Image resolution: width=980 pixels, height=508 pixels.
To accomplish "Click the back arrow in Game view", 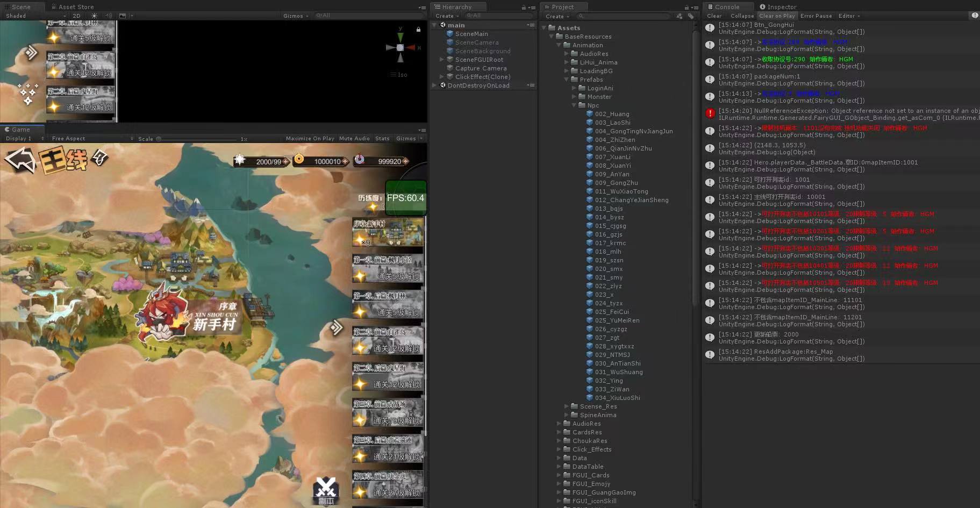I will point(20,160).
